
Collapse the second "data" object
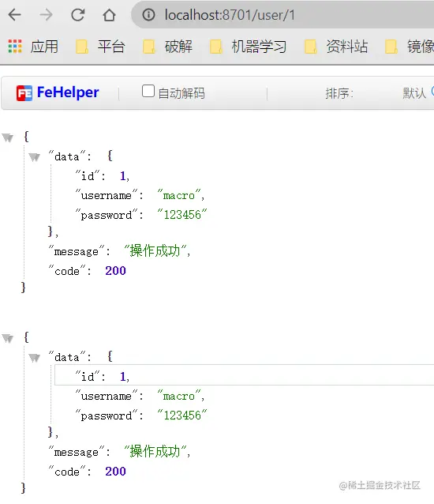34,358
